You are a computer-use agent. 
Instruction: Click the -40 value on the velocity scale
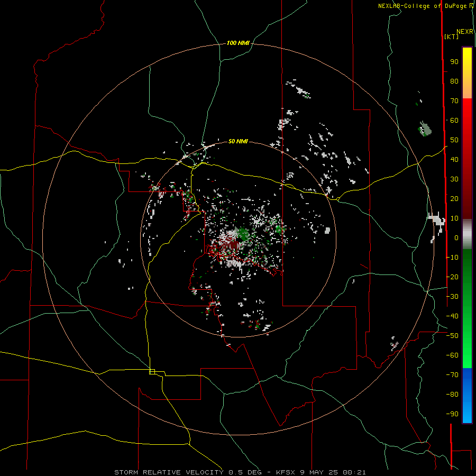[452, 316]
